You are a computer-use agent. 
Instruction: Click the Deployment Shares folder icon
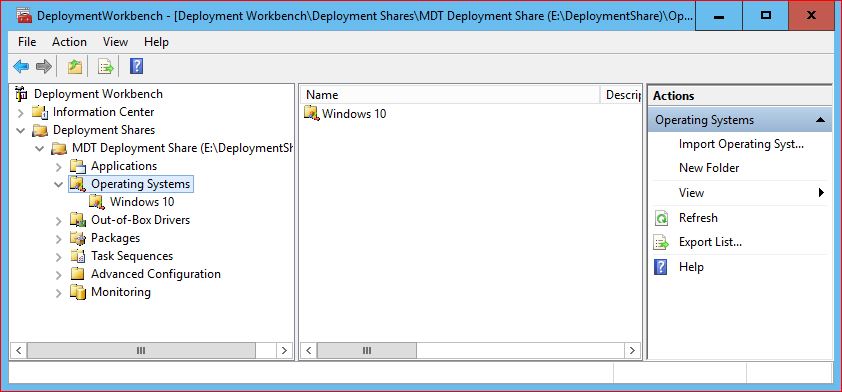pos(40,130)
